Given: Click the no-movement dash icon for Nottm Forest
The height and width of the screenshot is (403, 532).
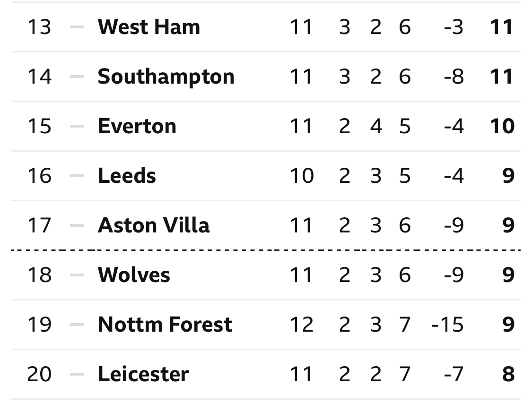Looking at the screenshot, I should 77,325.
